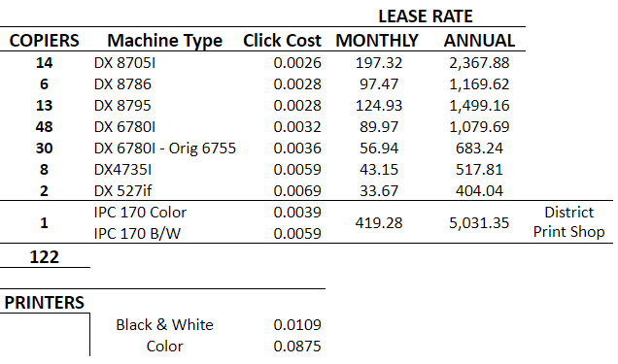Select the annual value 5,031.35
The height and width of the screenshot is (364, 618).
[x=479, y=223]
